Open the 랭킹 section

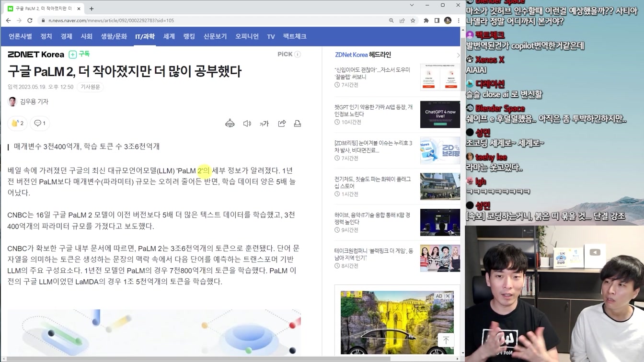tap(189, 36)
